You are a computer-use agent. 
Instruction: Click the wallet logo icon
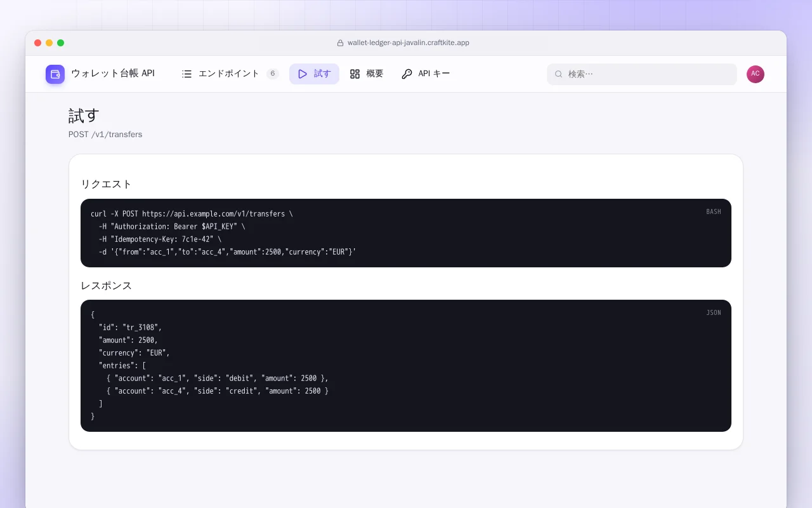[x=55, y=74]
